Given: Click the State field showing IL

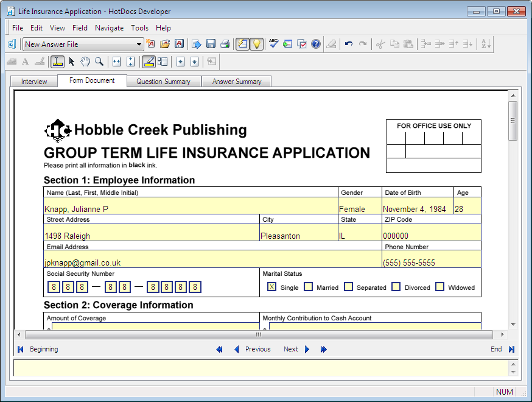Looking at the screenshot, I should [x=360, y=233].
